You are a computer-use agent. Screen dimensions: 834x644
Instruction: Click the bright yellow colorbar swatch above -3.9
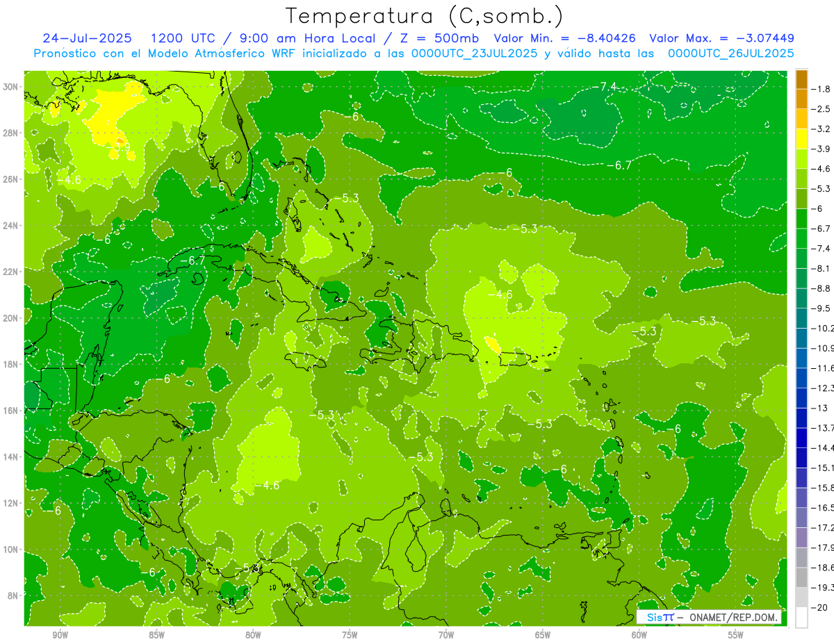[801, 139]
